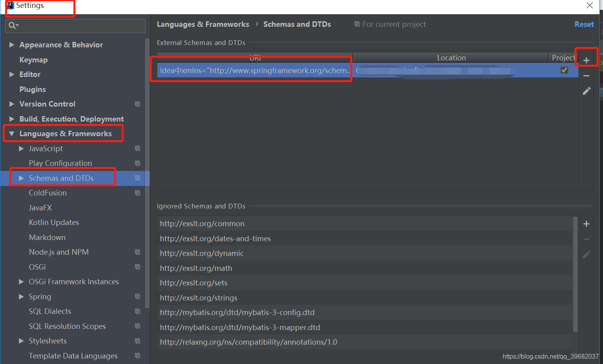This screenshot has height=364, width=603.
Task: Click the Project column header
Action: coord(564,58)
